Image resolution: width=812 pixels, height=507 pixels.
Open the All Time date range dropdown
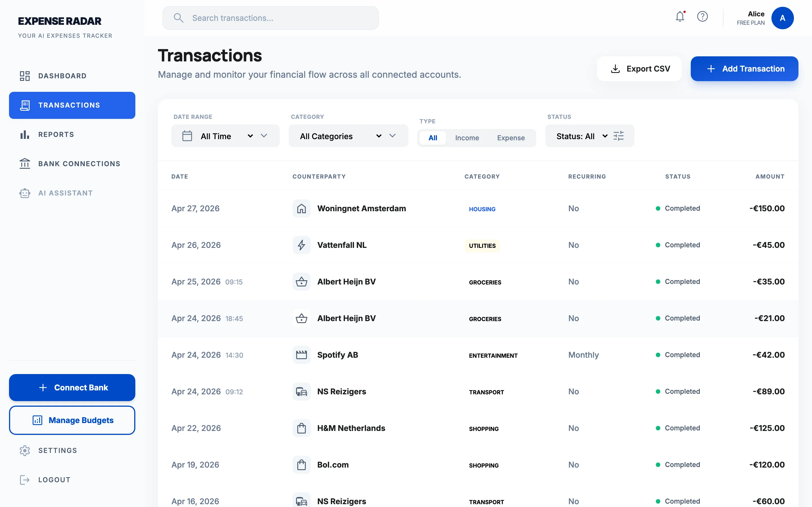[225, 136]
